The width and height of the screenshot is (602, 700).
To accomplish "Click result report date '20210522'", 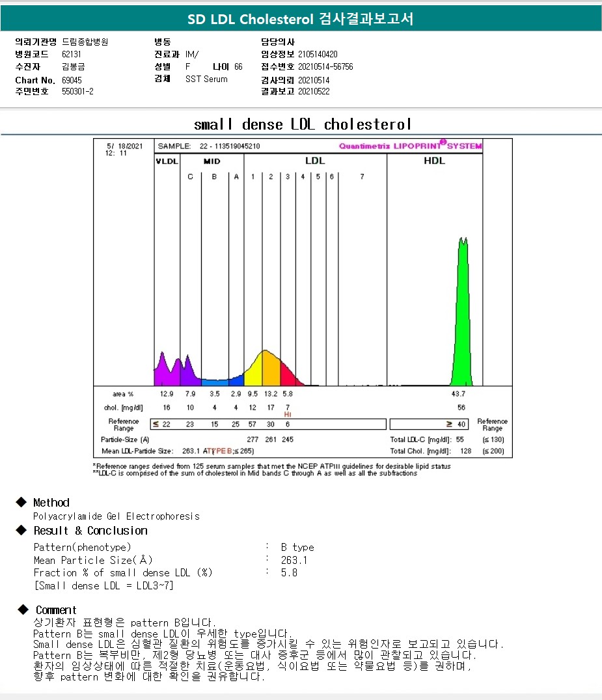I will tap(314, 91).
